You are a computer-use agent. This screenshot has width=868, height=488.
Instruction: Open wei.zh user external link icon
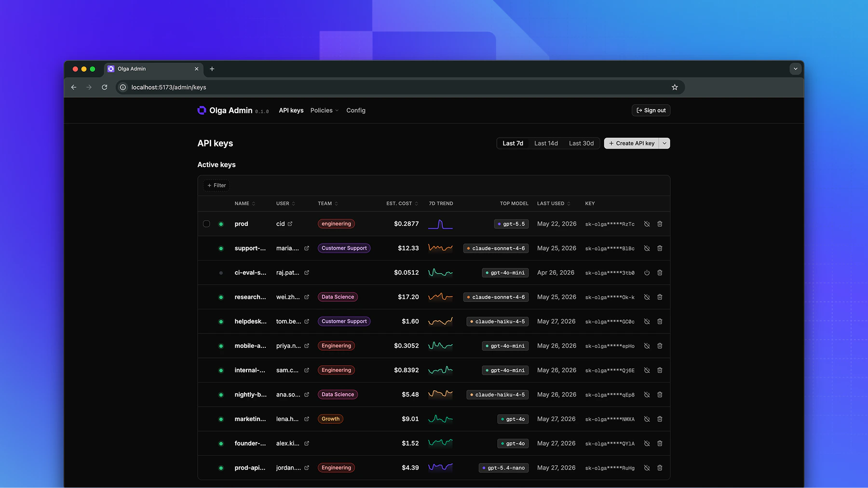(x=307, y=297)
